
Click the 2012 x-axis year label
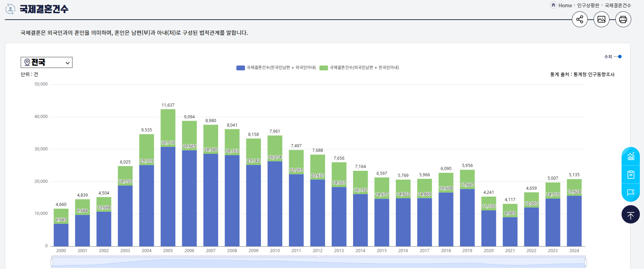318,251
